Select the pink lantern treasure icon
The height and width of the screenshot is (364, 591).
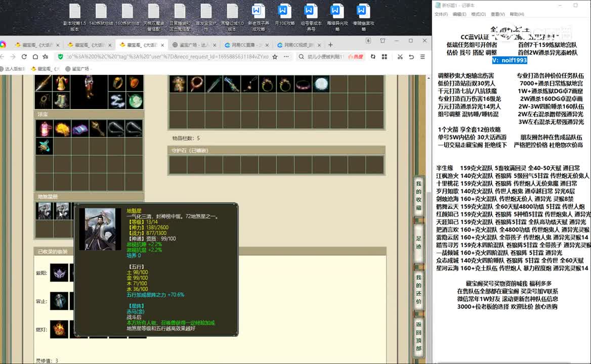[44, 129]
